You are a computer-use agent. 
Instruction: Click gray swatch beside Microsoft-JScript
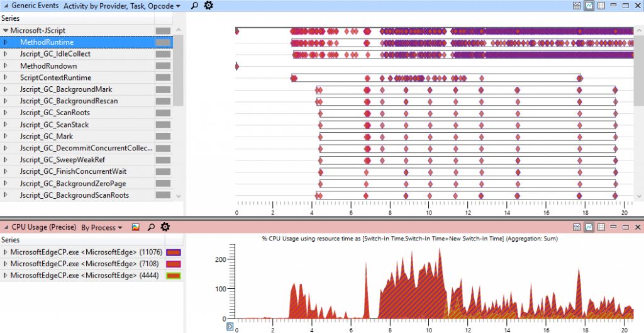click(x=163, y=30)
